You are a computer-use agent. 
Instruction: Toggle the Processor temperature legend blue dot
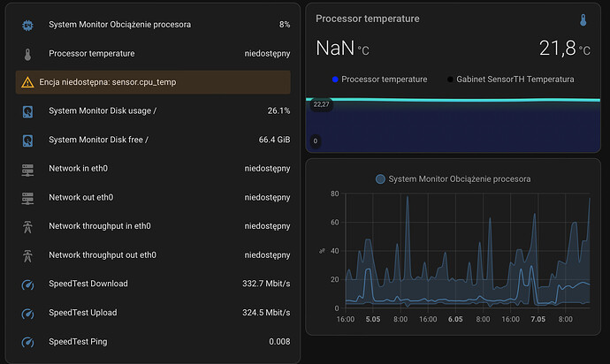pos(335,80)
